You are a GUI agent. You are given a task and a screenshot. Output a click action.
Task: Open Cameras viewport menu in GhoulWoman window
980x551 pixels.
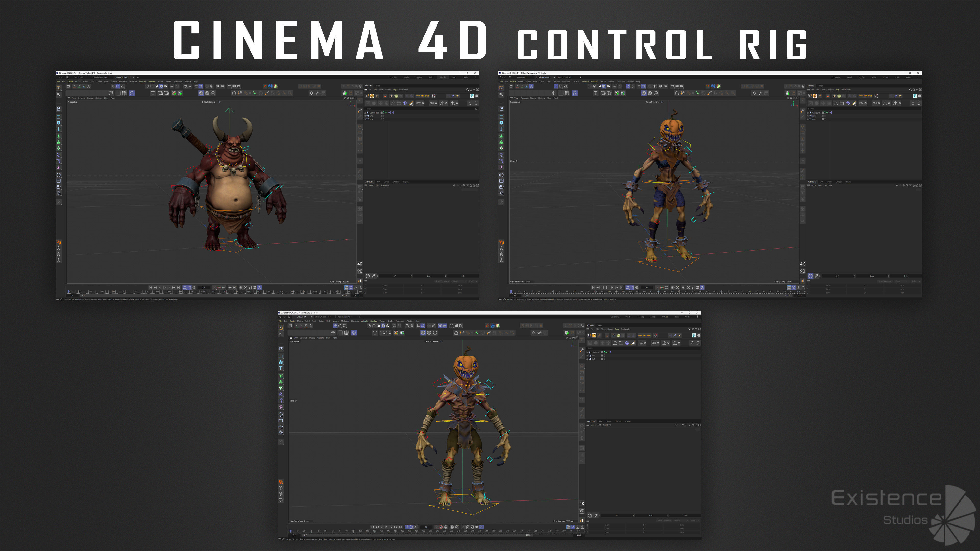point(524,98)
